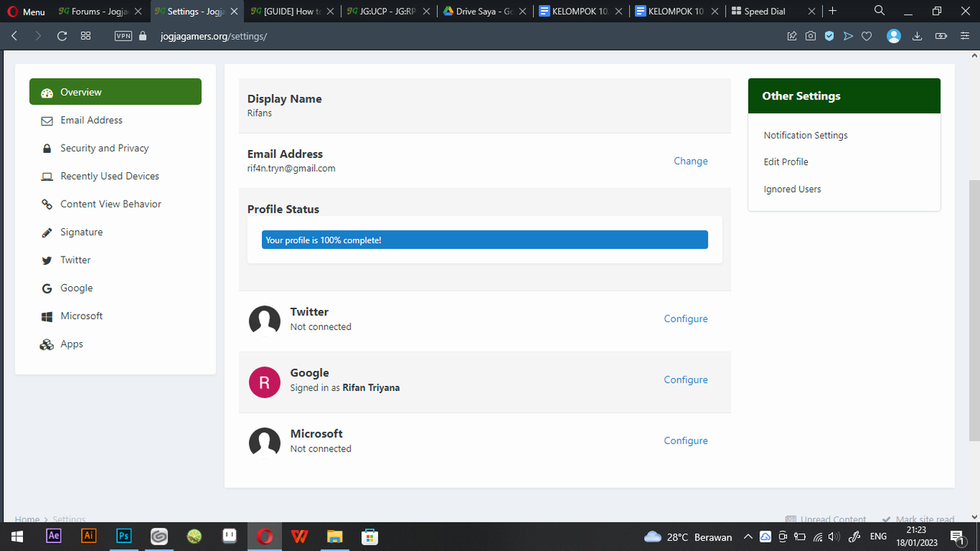Click the profile 100% complete progress bar
980x551 pixels.
[485, 240]
